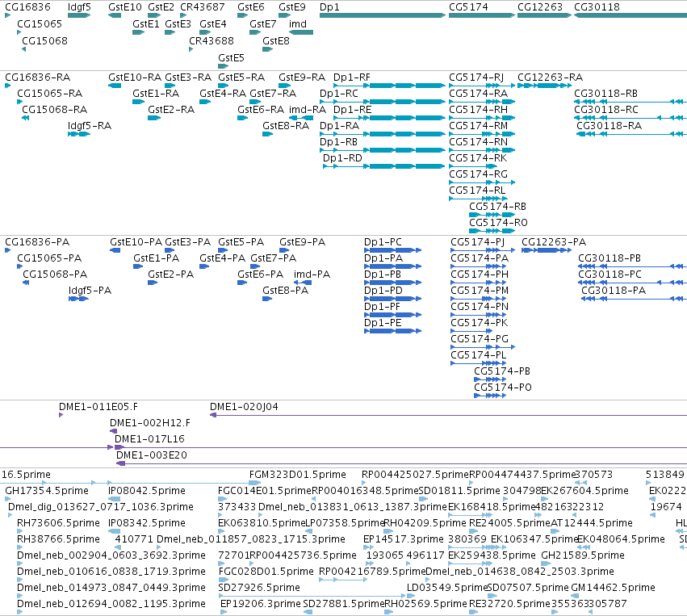Select the CR43688 gene label

(x=212, y=40)
